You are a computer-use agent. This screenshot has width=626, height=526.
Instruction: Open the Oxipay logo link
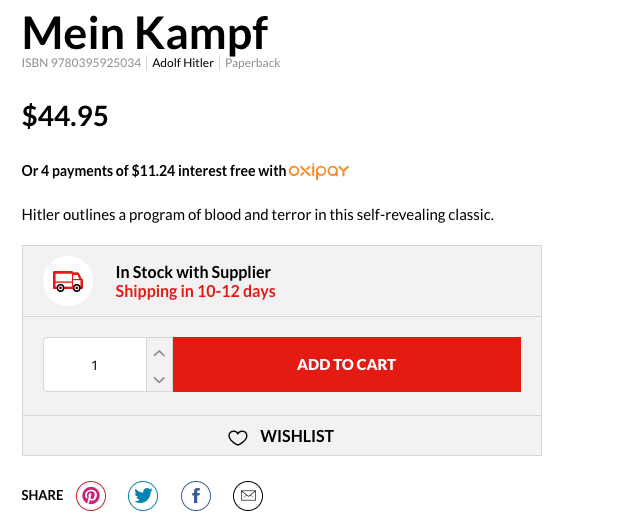pyautogui.click(x=319, y=171)
